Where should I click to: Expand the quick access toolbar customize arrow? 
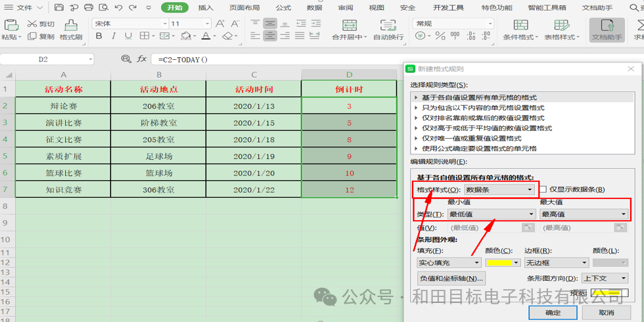149,8
